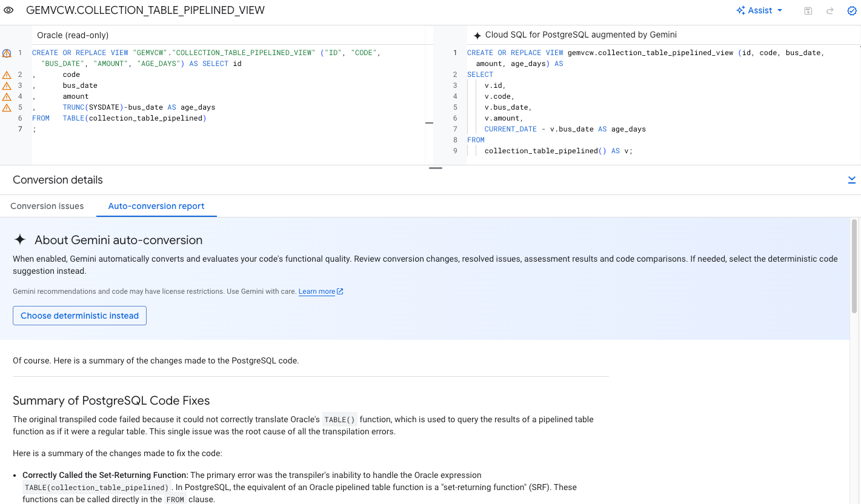861x504 pixels.
Task: Click the warning icon on Oracle code line 2
Action: (x=7, y=74)
